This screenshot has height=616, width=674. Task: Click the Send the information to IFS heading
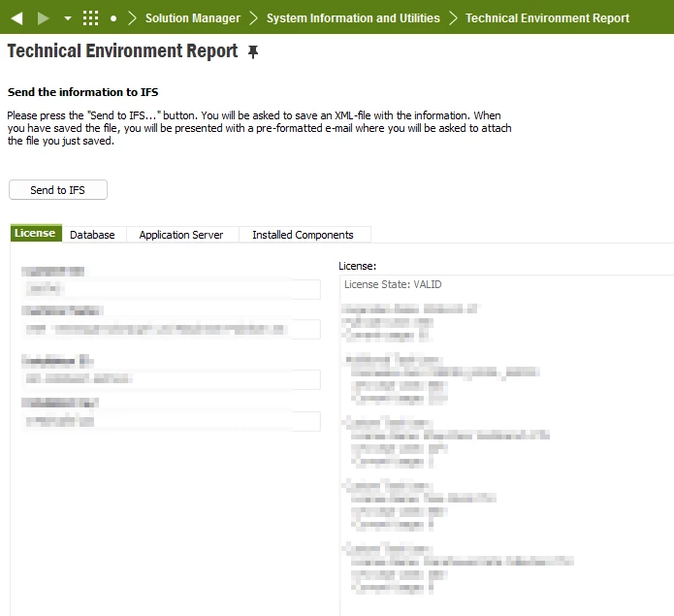click(83, 92)
